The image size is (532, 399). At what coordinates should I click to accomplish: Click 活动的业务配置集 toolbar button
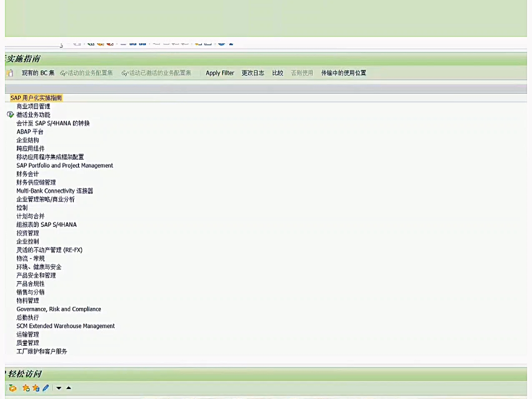pos(86,73)
